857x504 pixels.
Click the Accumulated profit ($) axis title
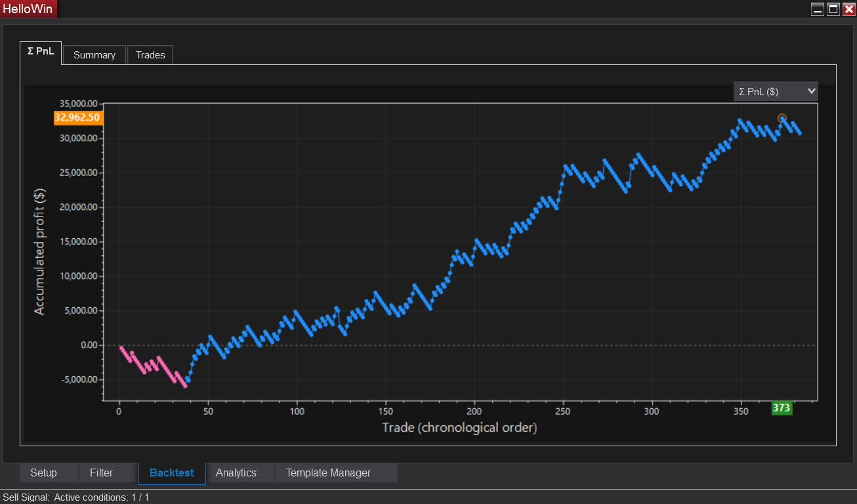[x=40, y=251]
